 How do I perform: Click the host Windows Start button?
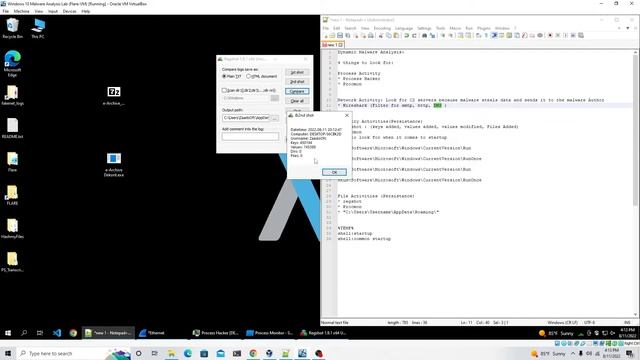pos(8,353)
